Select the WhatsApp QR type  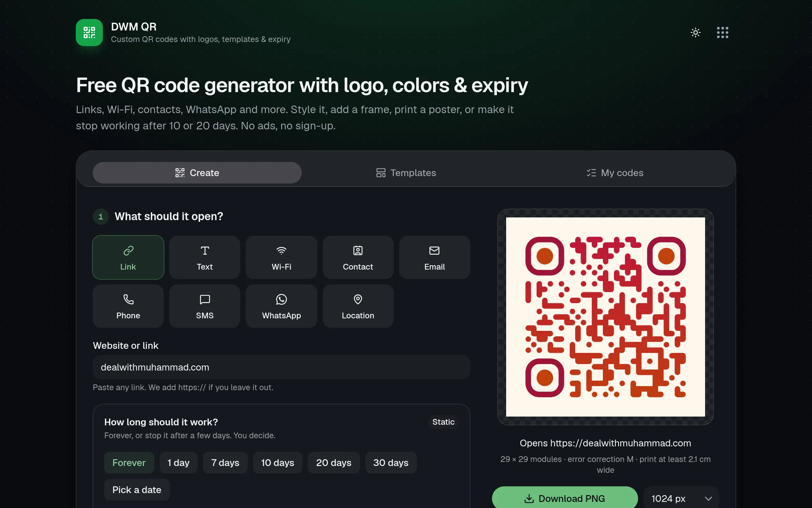pos(281,306)
